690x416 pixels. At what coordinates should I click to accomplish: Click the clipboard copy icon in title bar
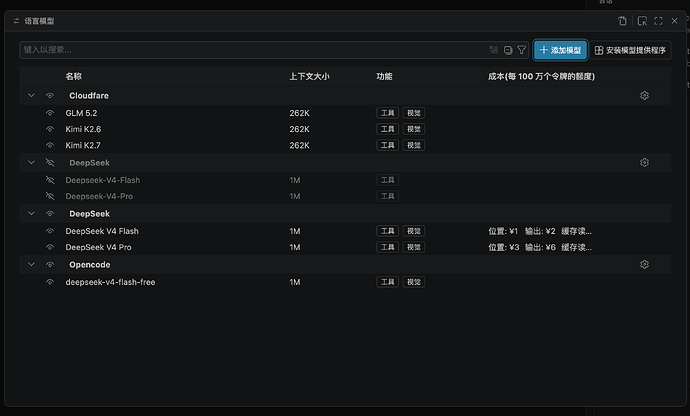622,21
